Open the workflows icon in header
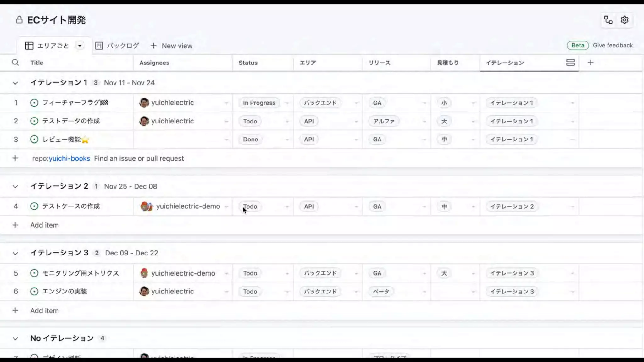The height and width of the screenshot is (362, 644). coord(608,20)
